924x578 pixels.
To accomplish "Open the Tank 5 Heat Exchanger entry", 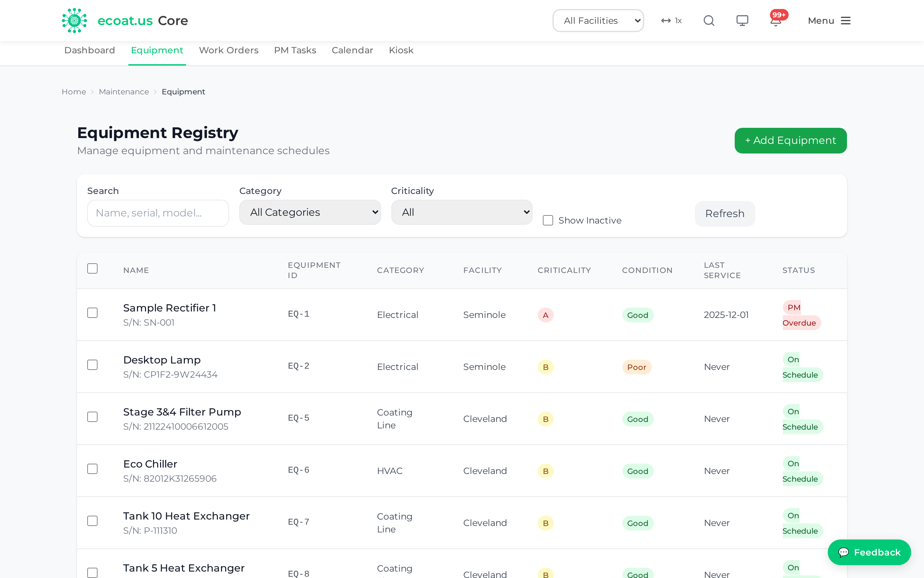I will (184, 568).
